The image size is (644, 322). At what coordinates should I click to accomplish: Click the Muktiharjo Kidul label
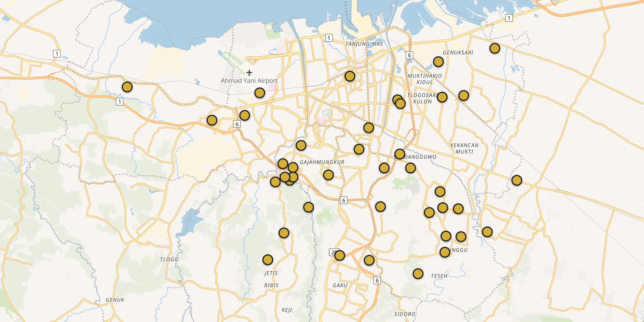point(425,79)
